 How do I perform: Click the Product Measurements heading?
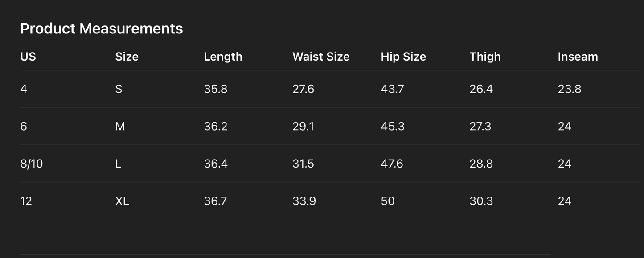102,29
